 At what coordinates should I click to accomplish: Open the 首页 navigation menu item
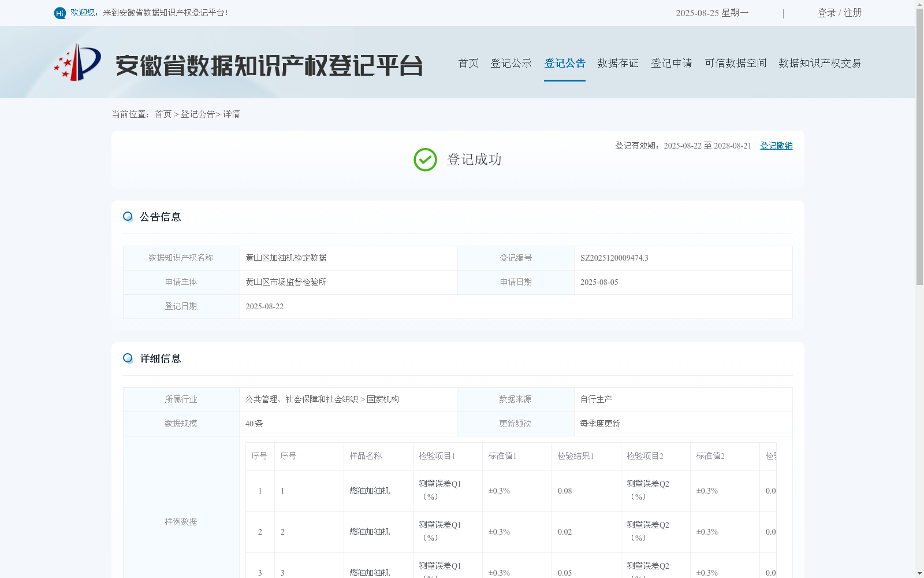click(468, 63)
